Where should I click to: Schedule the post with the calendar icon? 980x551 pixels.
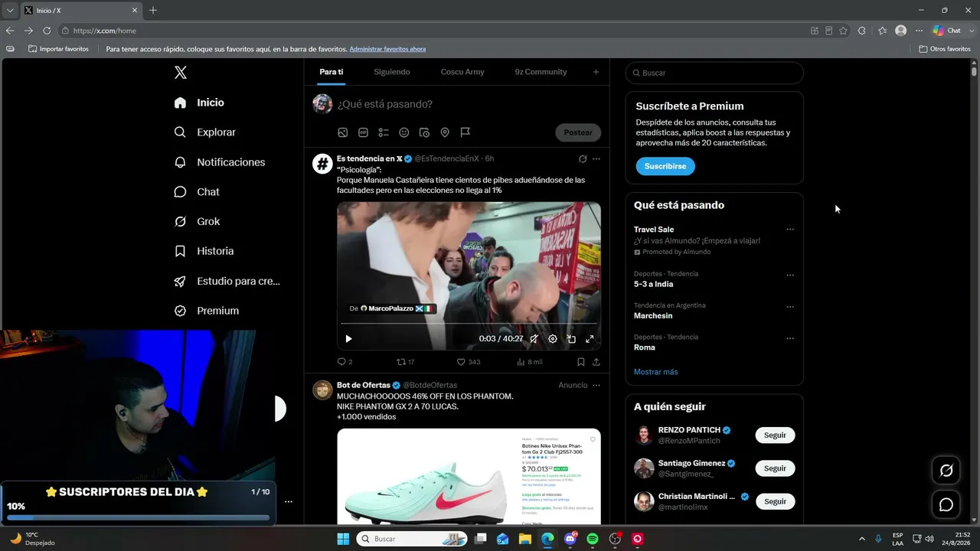424,132
